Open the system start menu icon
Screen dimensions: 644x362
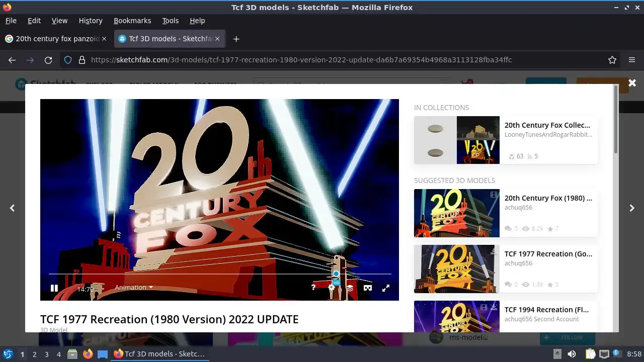point(8,354)
